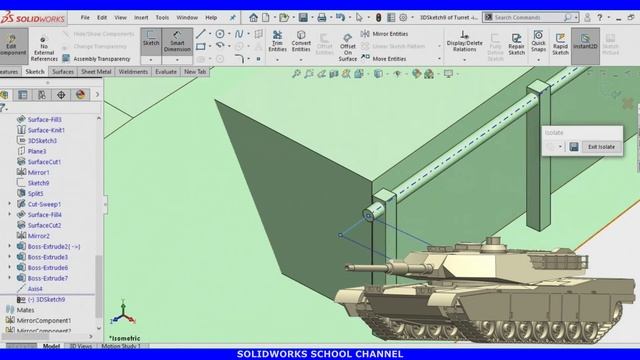Image resolution: width=640 pixels, height=360 pixels.
Task: Expand the Boss-Extrude6 feature
Action: (x=10, y=268)
